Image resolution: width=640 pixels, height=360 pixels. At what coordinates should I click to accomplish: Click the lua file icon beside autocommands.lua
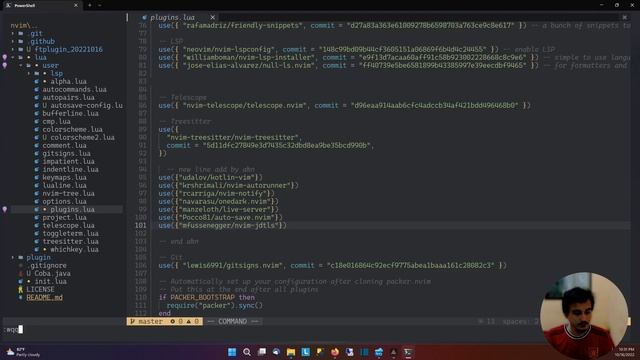[x=37, y=89]
